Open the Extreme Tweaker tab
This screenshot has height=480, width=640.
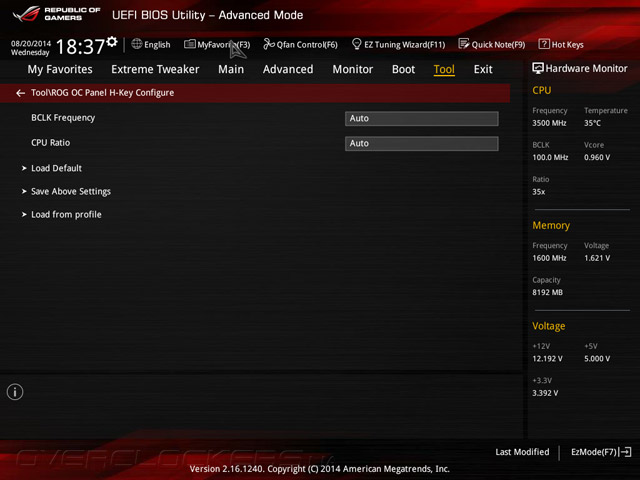click(155, 69)
